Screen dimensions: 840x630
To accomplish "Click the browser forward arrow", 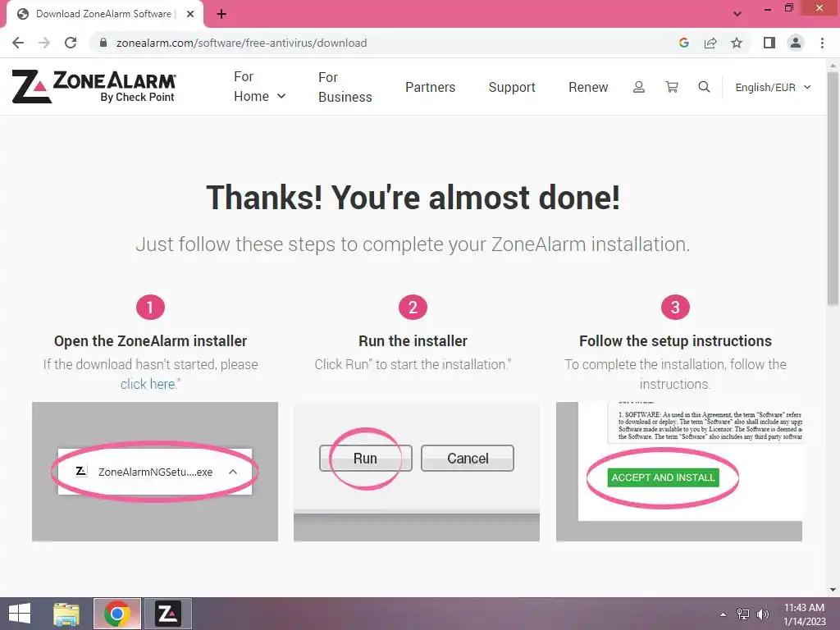I will click(44, 43).
